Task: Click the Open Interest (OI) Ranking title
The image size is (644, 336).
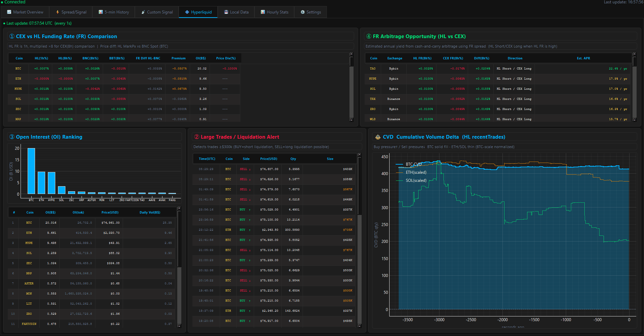Action: [x=46, y=137]
